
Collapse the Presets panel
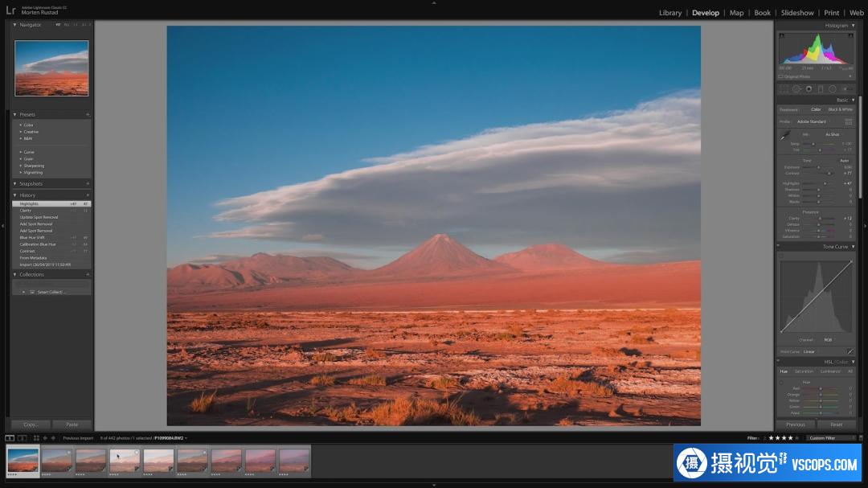point(15,115)
